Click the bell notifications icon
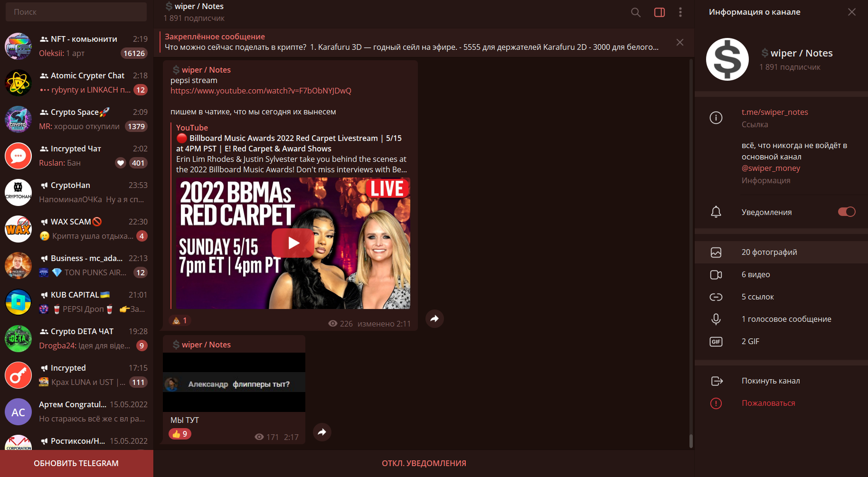The height and width of the screenshot is (477, 868). point(716,212)
